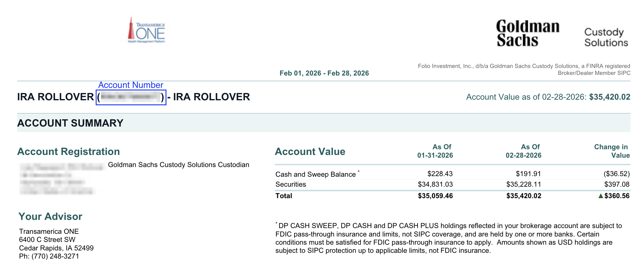Click the green up-triangle beside $360.56
The width and height of the screenshot is (644, 264).
pyautogui.click(x=601, y=196)
